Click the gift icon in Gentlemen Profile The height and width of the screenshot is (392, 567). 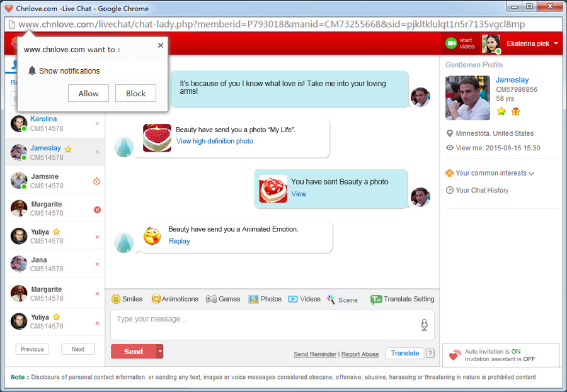(x=515, y=111)
